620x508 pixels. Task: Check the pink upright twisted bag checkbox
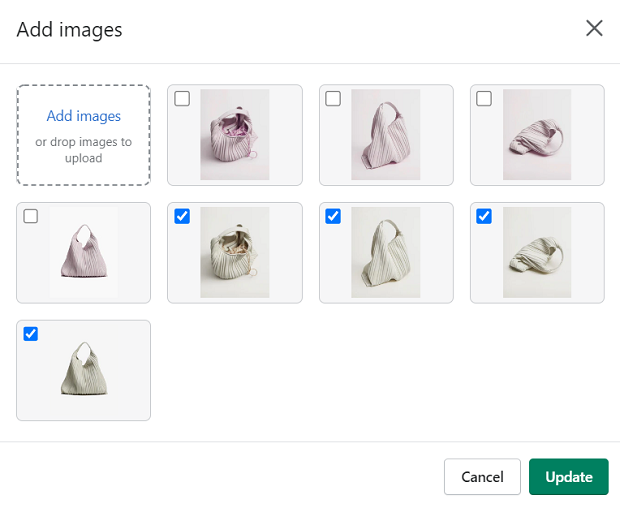[333, 98]
